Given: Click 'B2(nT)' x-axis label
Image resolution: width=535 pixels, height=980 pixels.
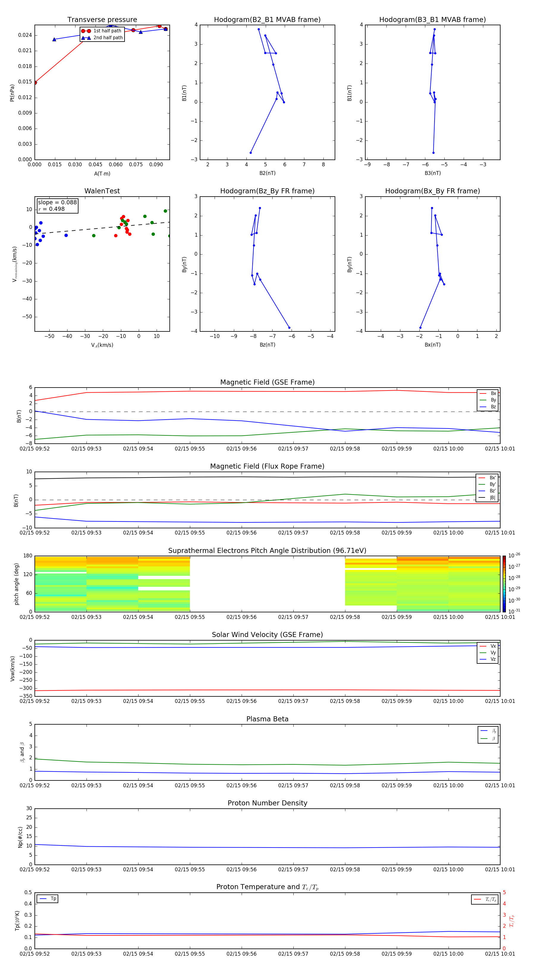Looking at the screenshot, I should [267, 173].
